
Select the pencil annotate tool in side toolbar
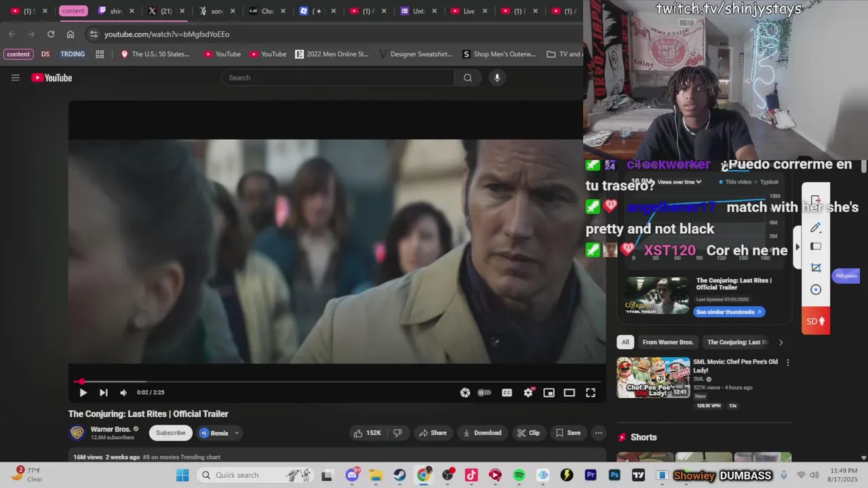click(816, 228)
